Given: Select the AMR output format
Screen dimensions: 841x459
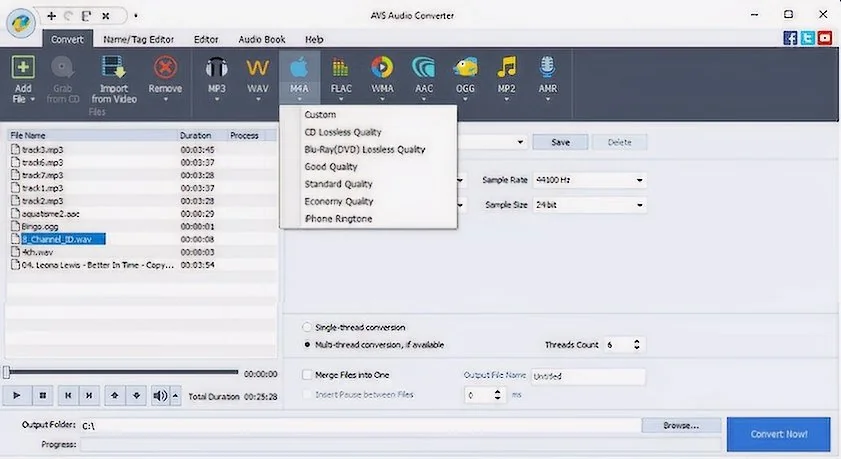Looking at the screenshot, I should [x=548, y=75].
